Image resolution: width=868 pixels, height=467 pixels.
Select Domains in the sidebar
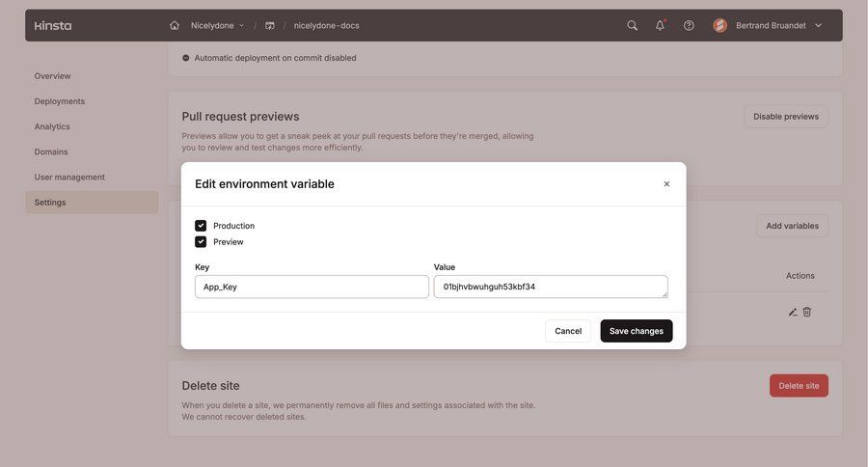point(51,151)
